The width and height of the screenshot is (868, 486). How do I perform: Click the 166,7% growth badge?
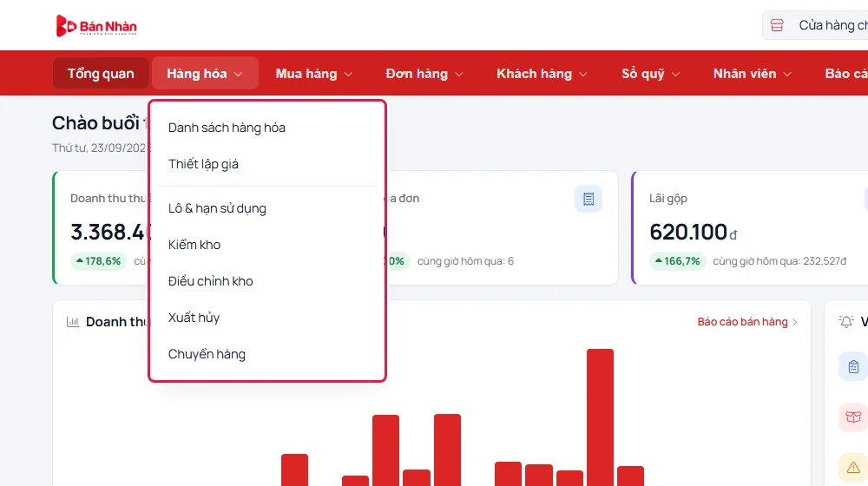click(678, 261)
